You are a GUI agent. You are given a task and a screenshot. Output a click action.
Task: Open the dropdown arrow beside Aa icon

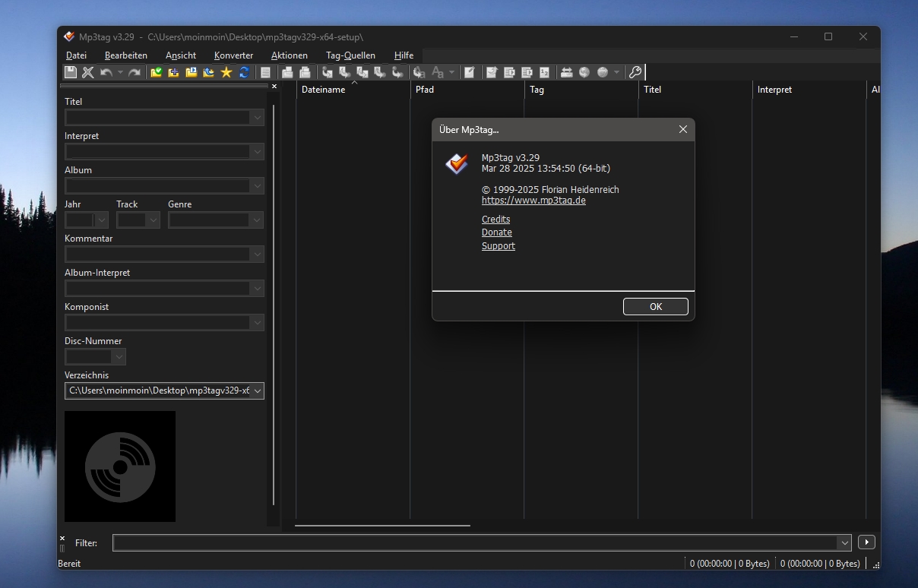(x=451, y=72)
